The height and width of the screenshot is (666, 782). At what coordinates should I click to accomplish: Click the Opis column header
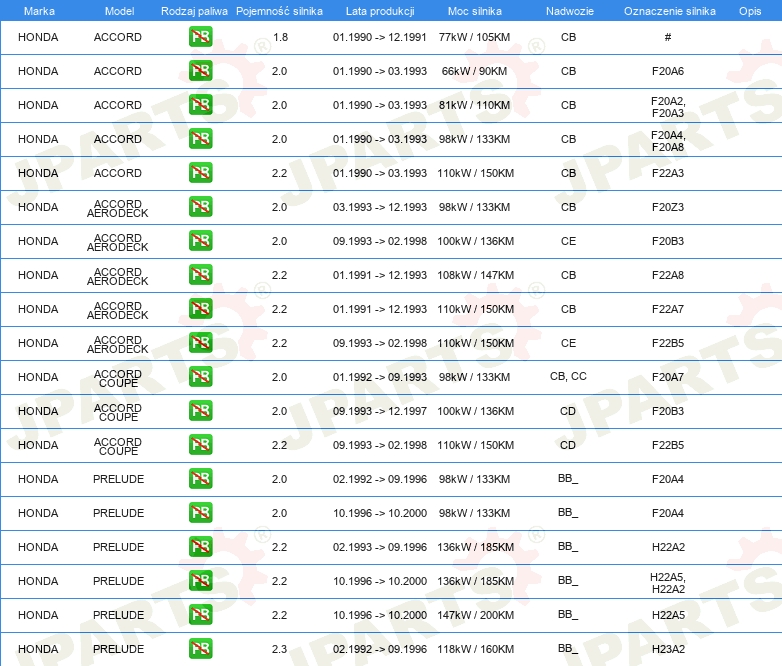pos(750,11)
